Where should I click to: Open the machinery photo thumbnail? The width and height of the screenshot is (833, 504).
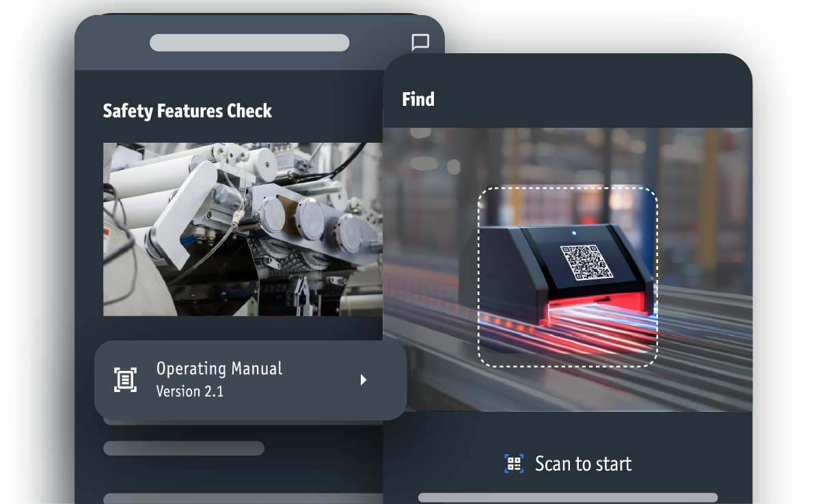pyautogui.click(x=243, y=229)
